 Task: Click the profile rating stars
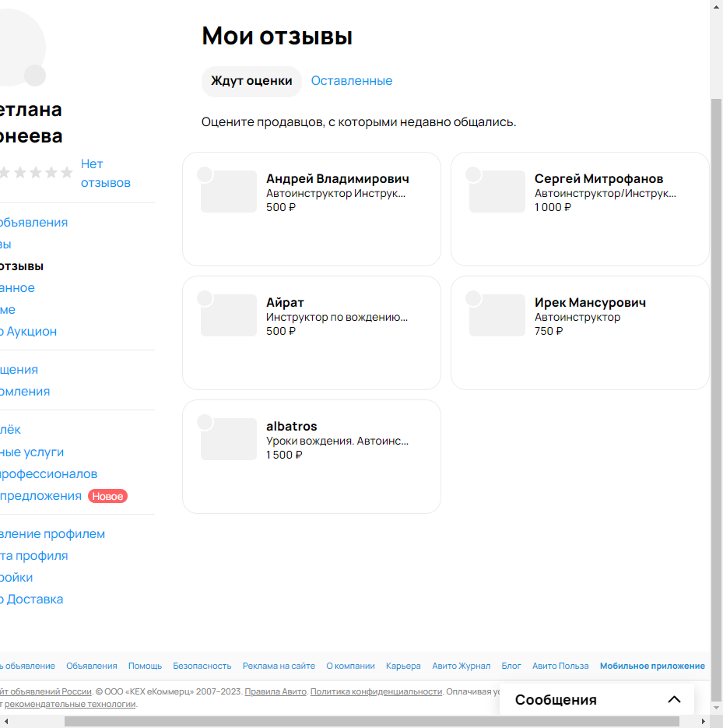[x=37, y=173]
